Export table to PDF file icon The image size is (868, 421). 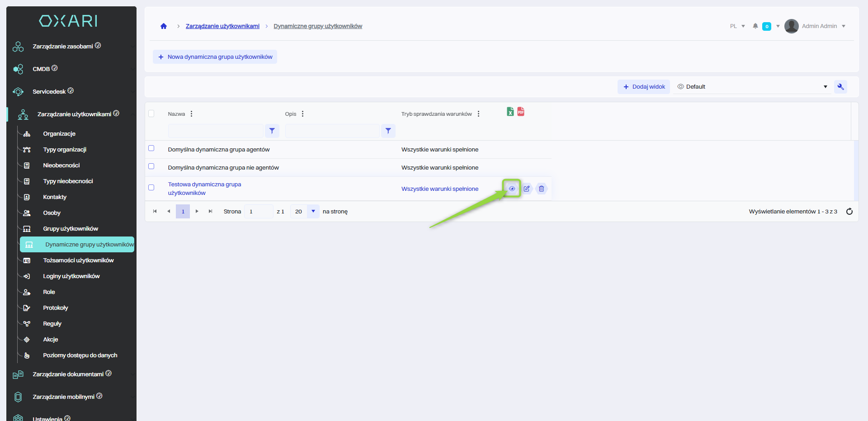click(521, 112)
